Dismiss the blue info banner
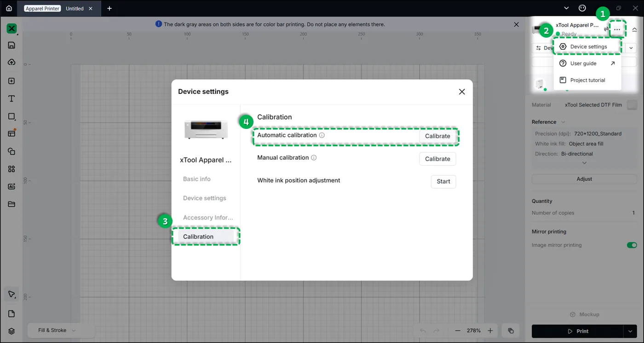644x343 pixels. (516, 24)
